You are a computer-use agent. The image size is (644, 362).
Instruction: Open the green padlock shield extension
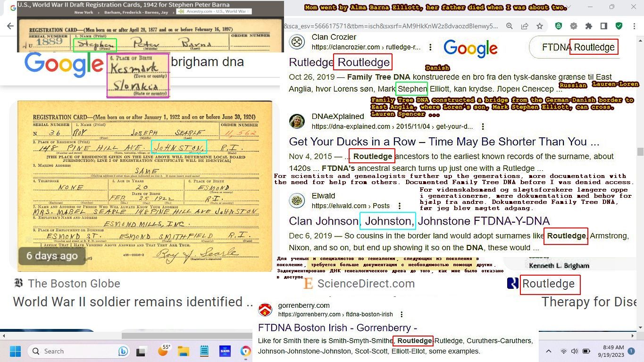click(559, 26)
